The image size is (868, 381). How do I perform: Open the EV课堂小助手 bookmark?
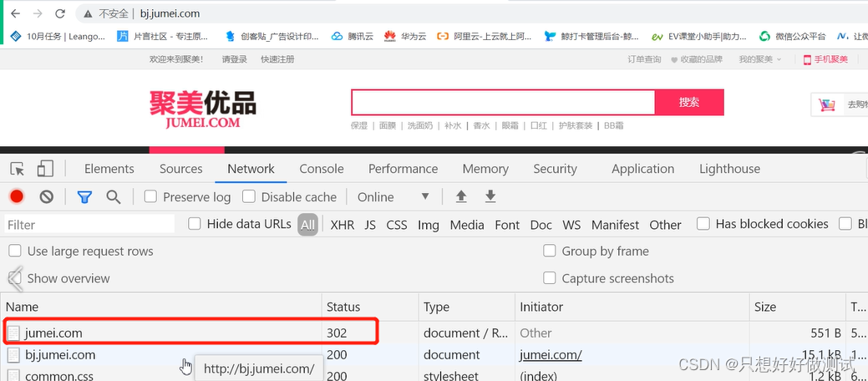698,37
